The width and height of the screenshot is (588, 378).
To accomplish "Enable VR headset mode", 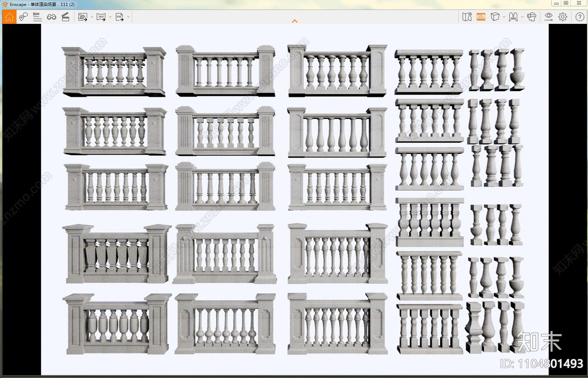I will [531, 17].
